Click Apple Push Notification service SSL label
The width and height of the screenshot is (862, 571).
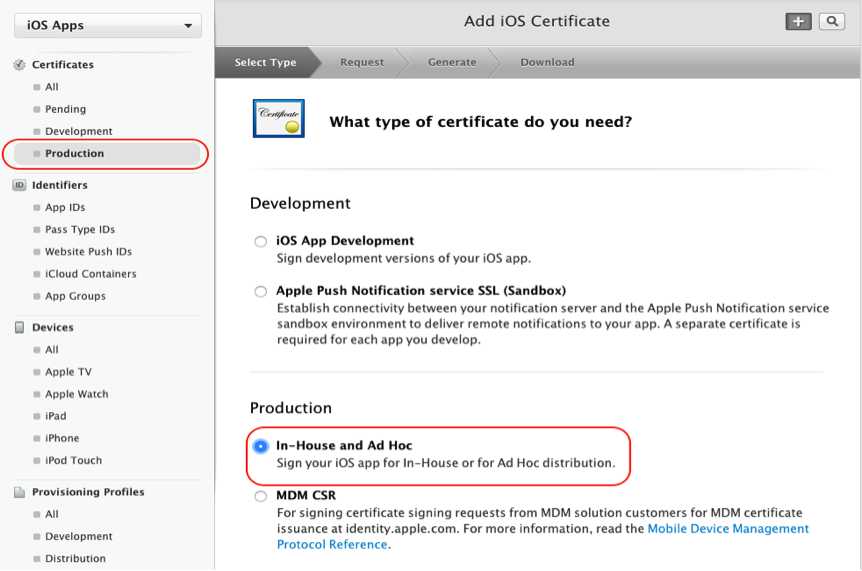(421, 291)
